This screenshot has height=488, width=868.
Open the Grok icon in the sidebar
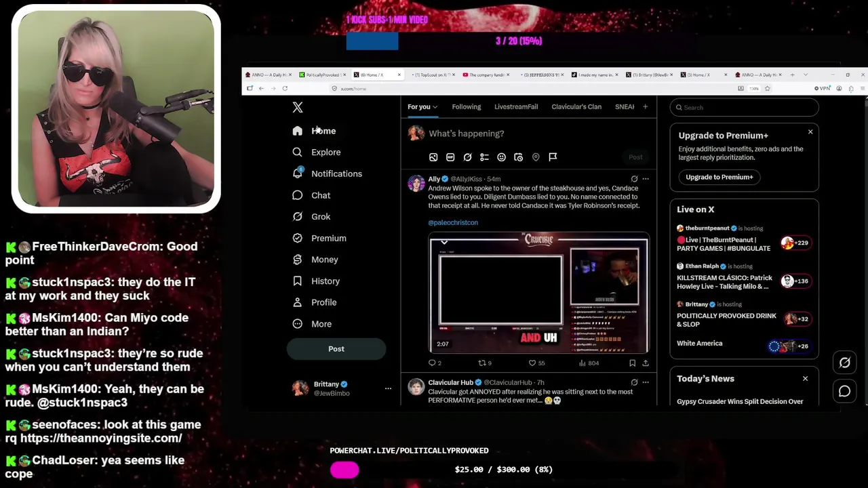tap(297, 217)
